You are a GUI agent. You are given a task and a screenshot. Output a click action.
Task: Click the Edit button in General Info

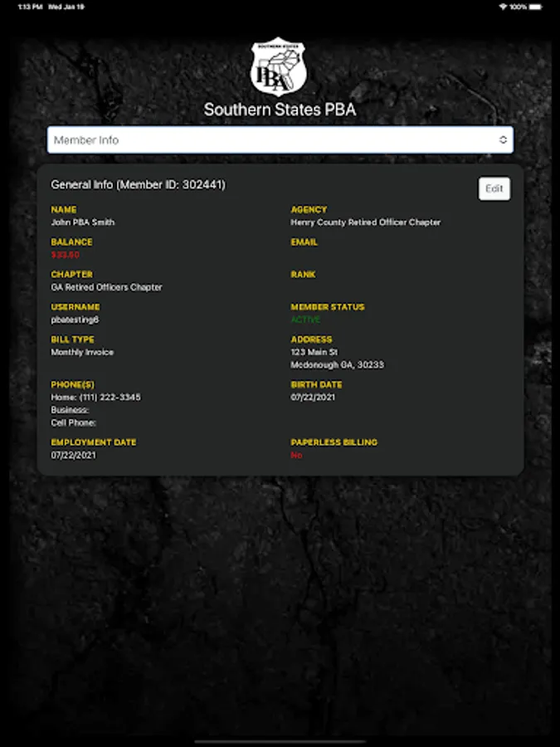click(x=494, y=188)
